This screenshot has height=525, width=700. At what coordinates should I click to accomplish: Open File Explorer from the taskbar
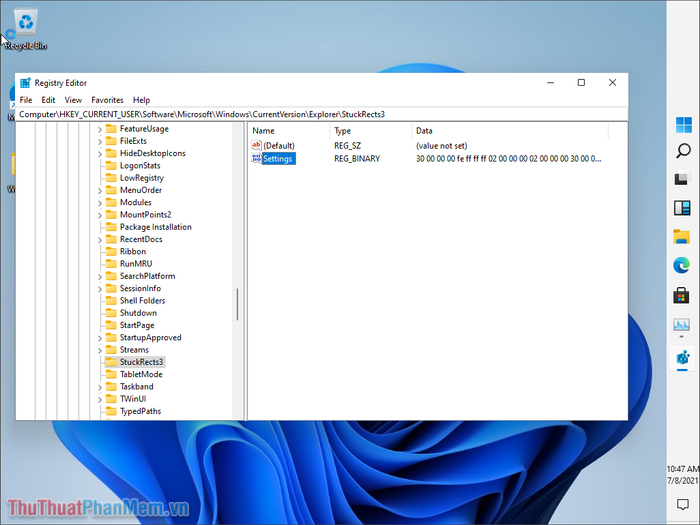[x=682, y=237]
